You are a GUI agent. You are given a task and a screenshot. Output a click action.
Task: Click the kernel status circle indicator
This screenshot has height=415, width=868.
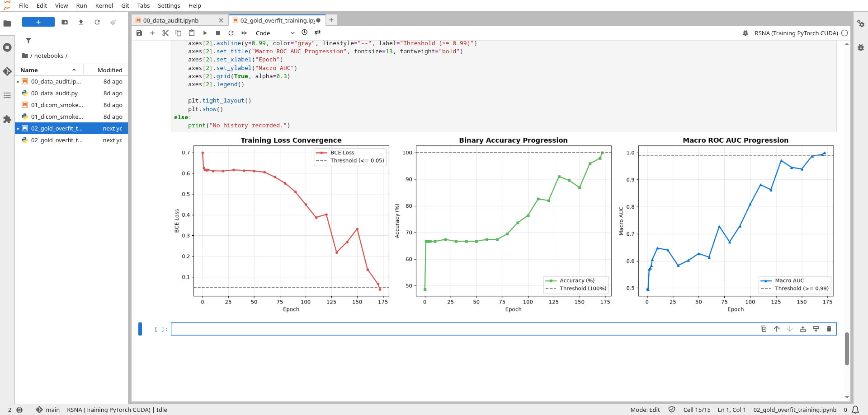tap(844, 33)
